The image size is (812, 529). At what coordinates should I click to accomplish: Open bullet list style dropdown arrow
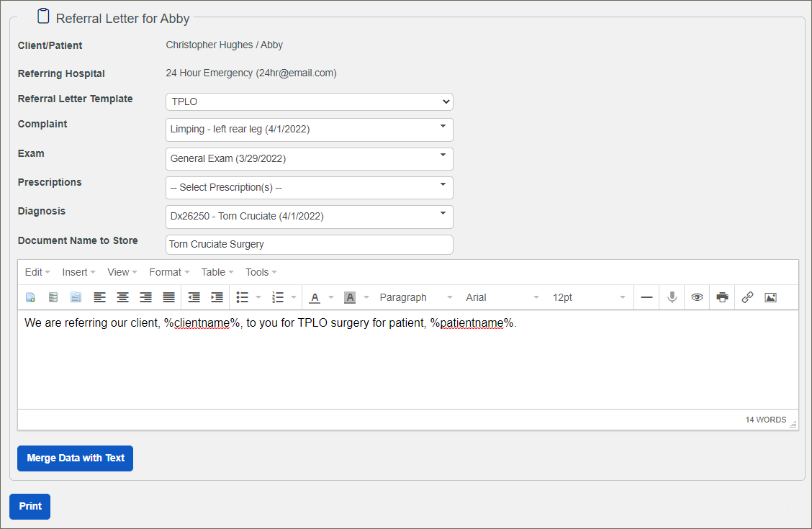click(258, 298)
